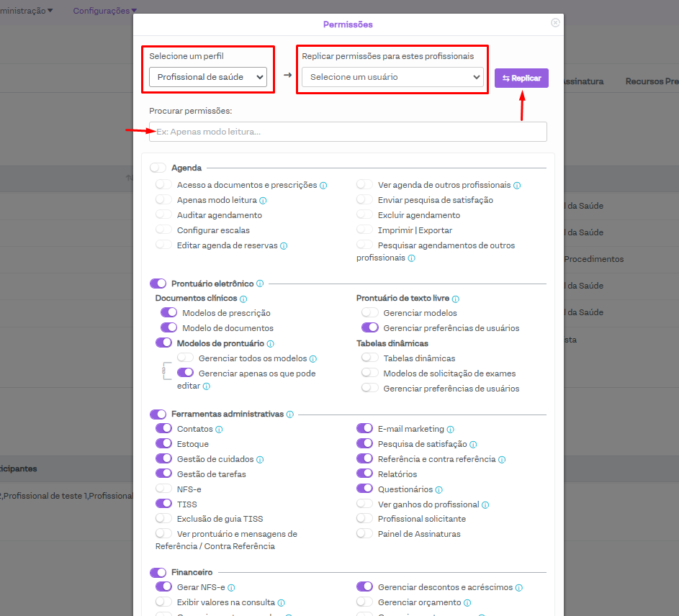Enable the Excluir agendamento toggle

pyautogui.click(x=364, y=215)
